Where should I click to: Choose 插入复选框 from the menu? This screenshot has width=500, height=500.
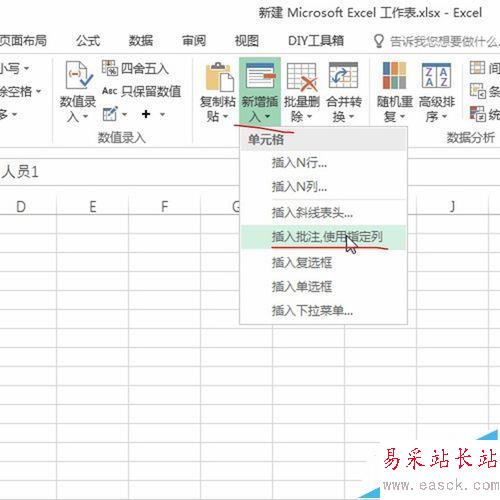[323, 263]
